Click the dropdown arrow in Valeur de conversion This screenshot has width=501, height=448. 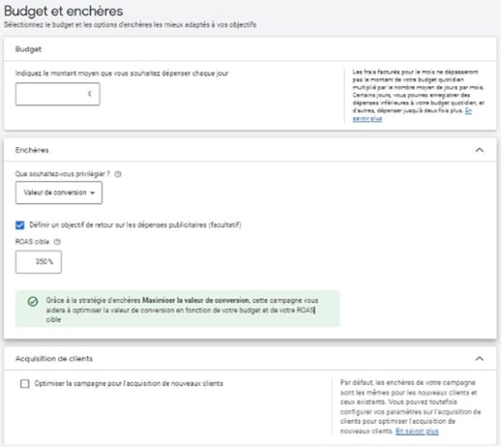[93, 193]
